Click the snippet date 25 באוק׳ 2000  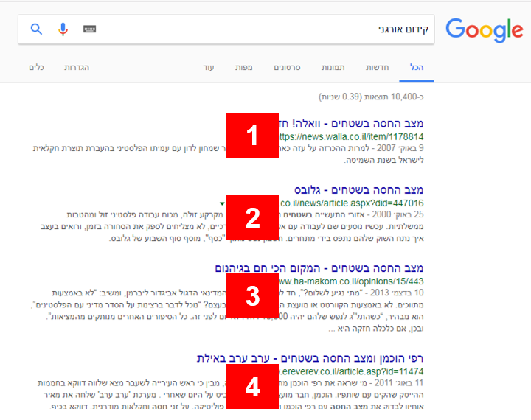coord(398,214)
